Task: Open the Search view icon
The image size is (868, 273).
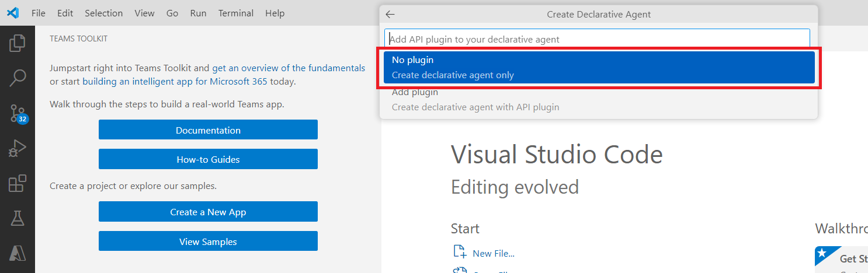Action: click(x=18, y=78)
